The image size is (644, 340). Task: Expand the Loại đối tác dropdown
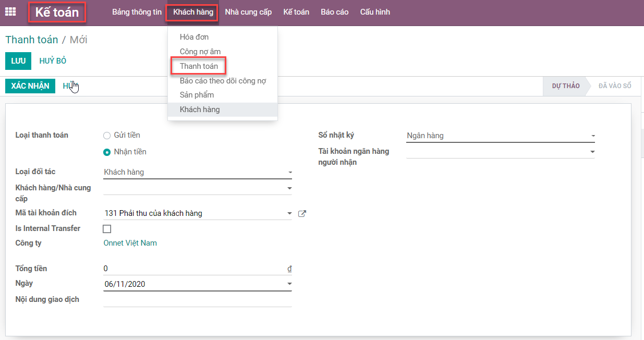coord(290,172)
